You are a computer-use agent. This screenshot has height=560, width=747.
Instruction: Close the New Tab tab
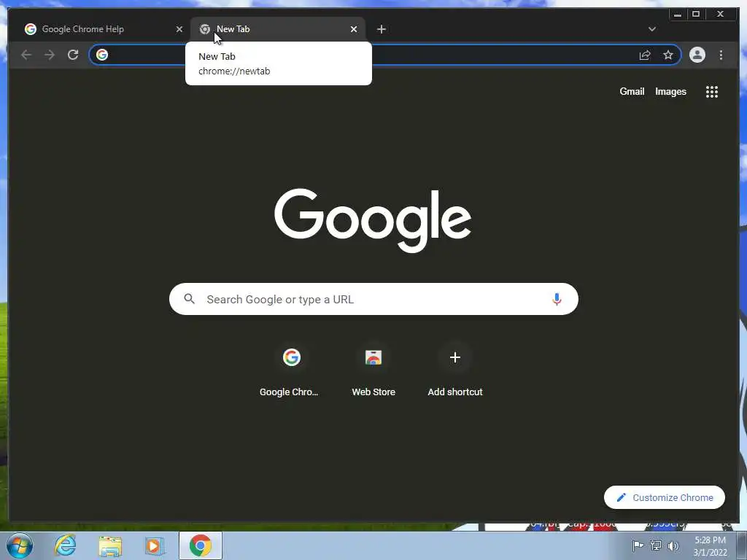coord(354,29)
